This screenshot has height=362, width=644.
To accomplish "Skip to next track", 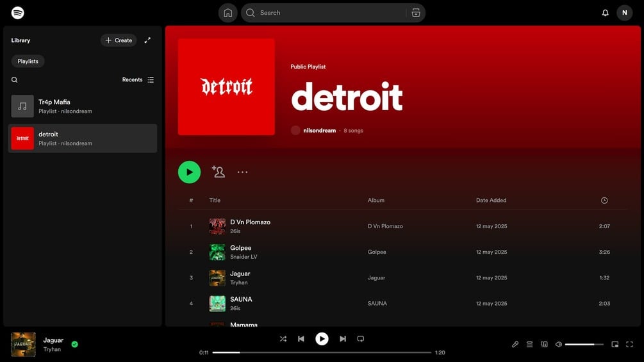I will pos(343,338).
